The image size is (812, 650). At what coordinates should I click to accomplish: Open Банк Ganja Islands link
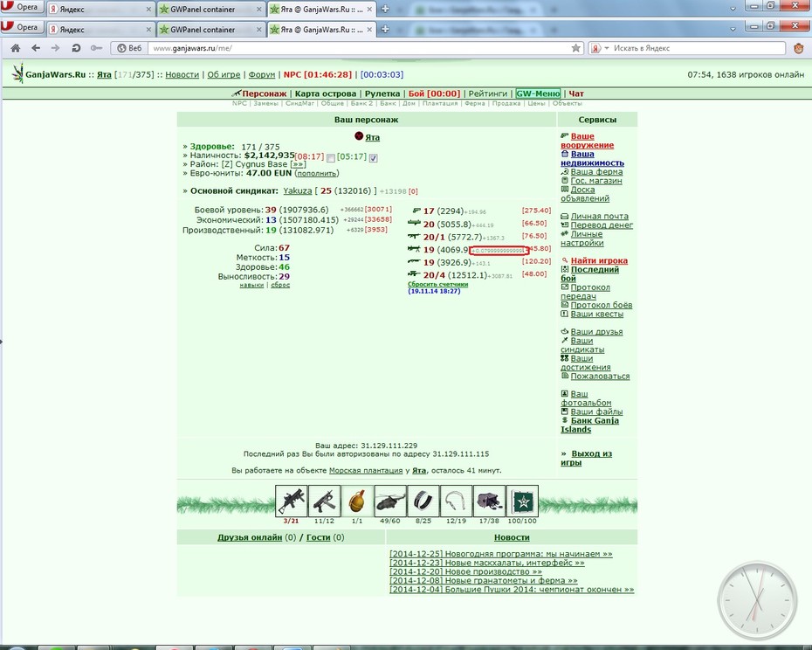tap(589, 425)
